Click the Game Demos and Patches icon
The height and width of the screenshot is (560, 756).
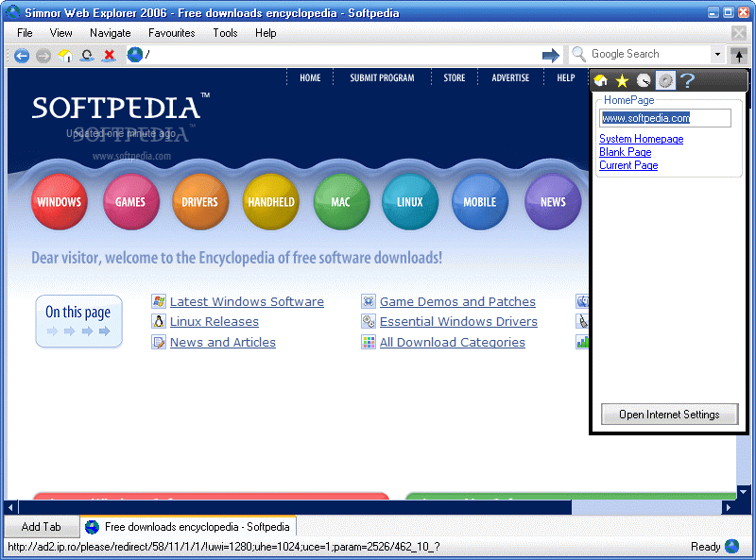(x=369, y=301)
